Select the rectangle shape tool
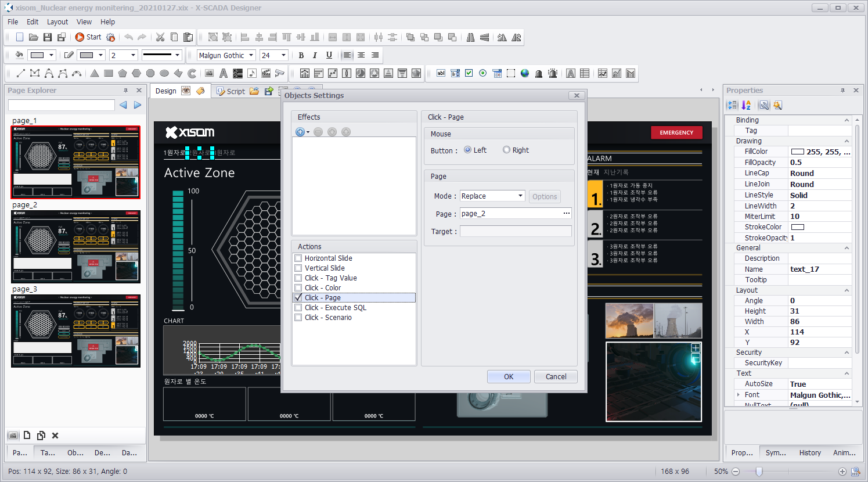The image size is (868, 482). click(x=109, y=73)
